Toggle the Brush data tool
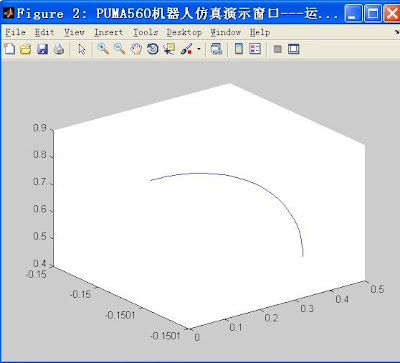 pos(186,49)
